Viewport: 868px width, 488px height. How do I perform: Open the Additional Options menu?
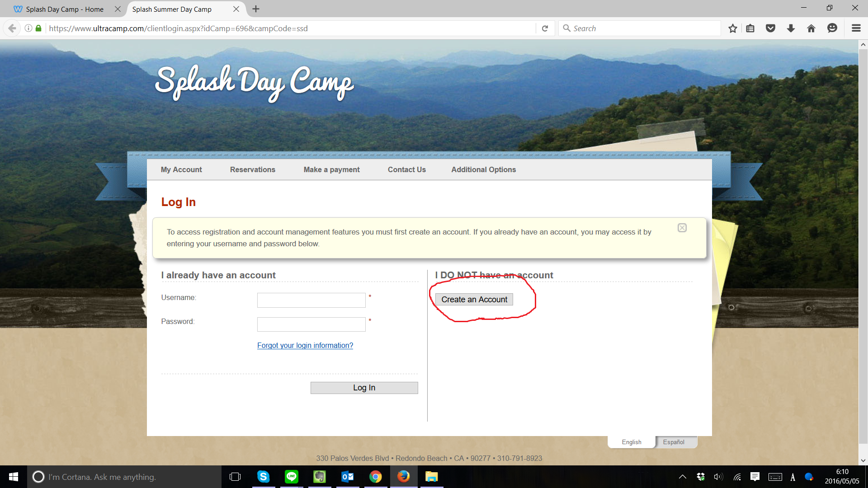click(x=483, y=169)
